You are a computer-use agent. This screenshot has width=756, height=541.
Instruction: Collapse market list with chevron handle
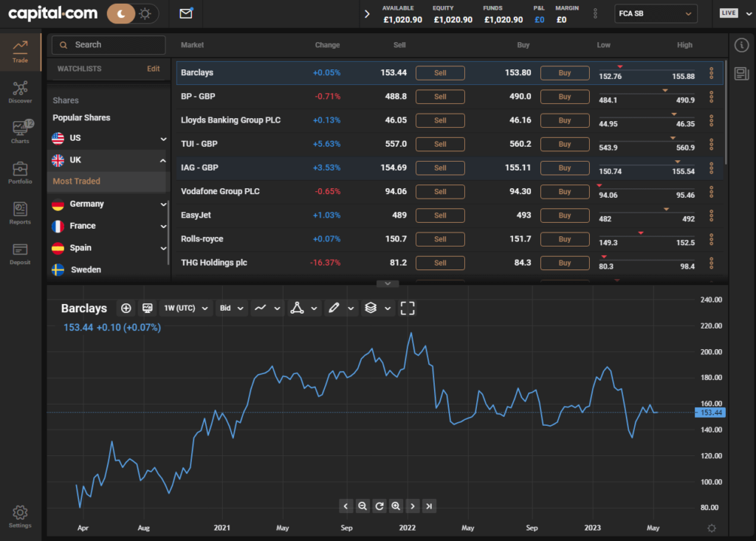[x=387, y=283]
